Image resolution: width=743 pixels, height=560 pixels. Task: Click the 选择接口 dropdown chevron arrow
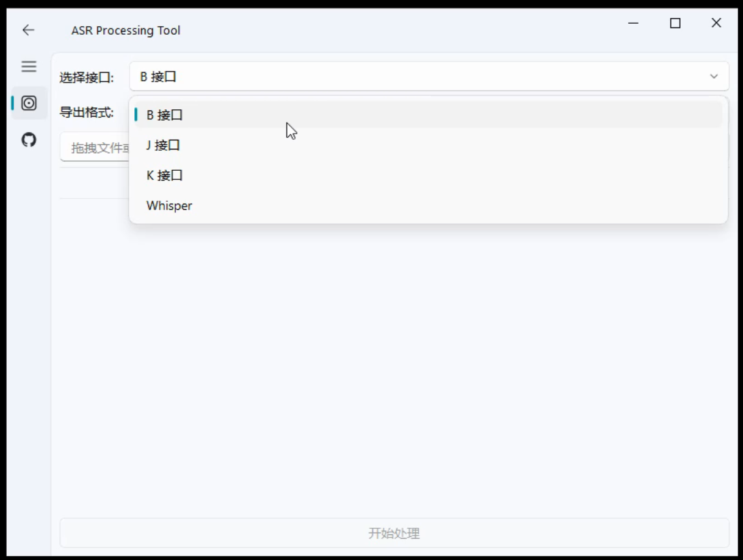click(714, 77)
